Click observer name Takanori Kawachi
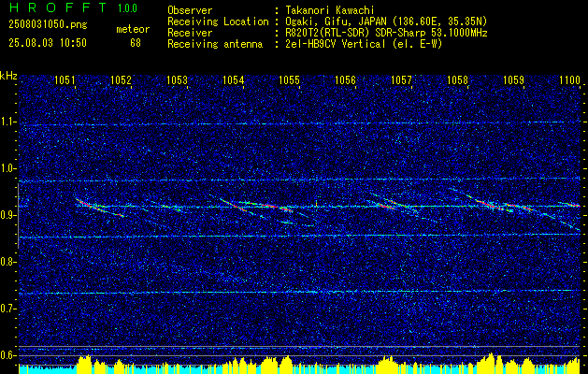The width and height of the screenshot is (588, 374). click(329, 10)
